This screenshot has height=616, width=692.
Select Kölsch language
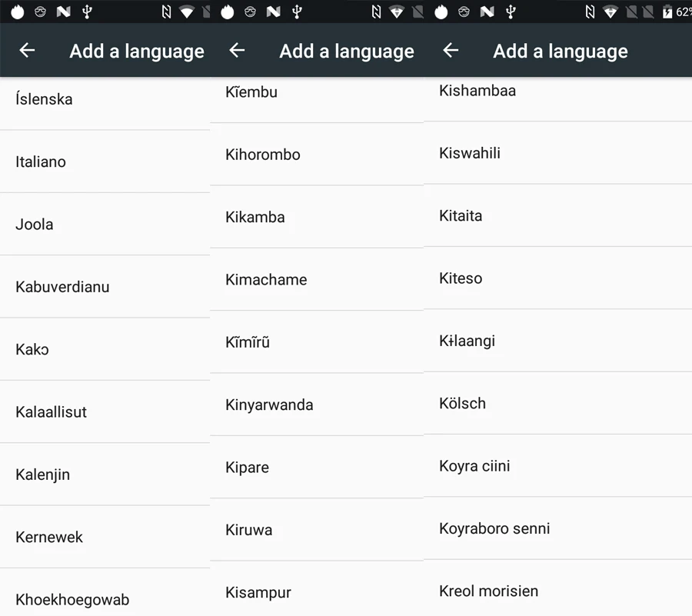pyautogui.click(x=558, y=403)
